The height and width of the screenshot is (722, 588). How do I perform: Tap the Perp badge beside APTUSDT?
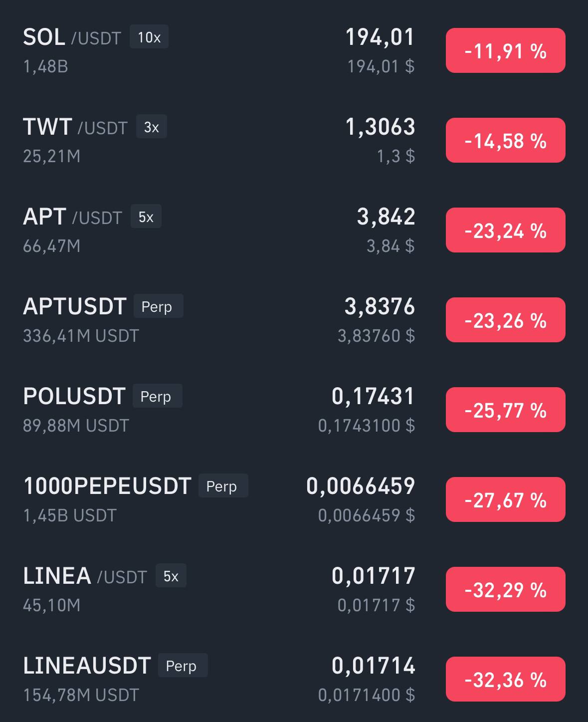point(158,306)
